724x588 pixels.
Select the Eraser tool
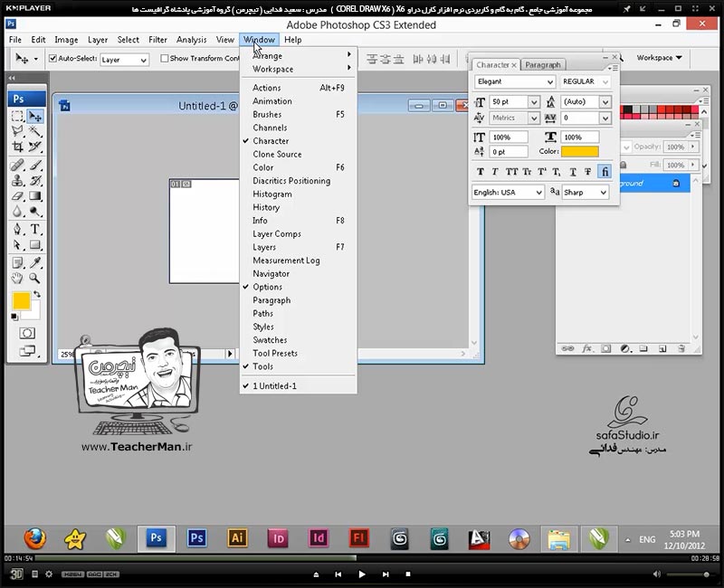(x=17, y=196)
